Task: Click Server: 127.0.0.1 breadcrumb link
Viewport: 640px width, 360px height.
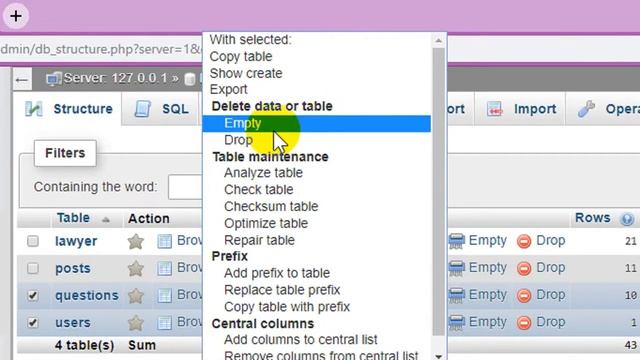Action: pyautogui.click(x=115, y=78)
